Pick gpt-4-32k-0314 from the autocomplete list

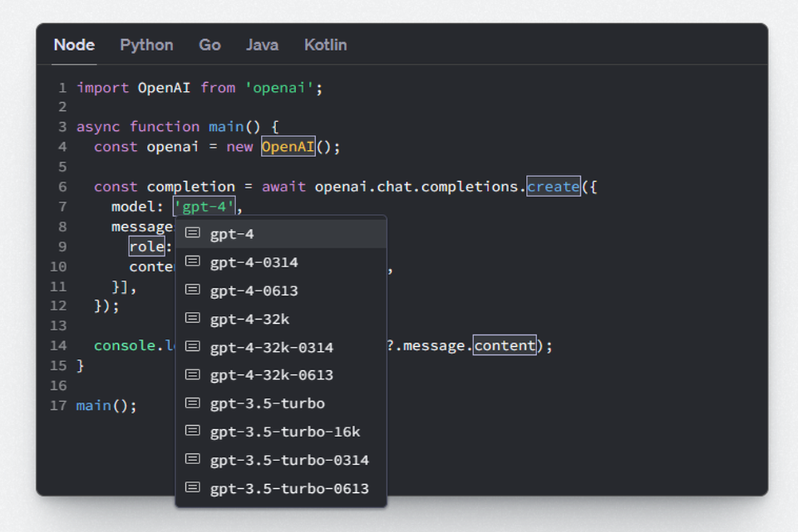(281, 348)
